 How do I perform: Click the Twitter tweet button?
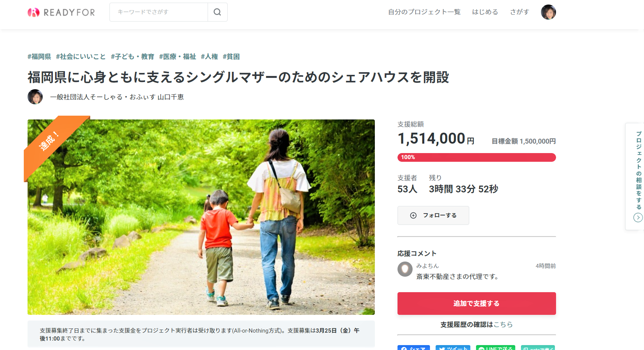(x=453, y=348)
